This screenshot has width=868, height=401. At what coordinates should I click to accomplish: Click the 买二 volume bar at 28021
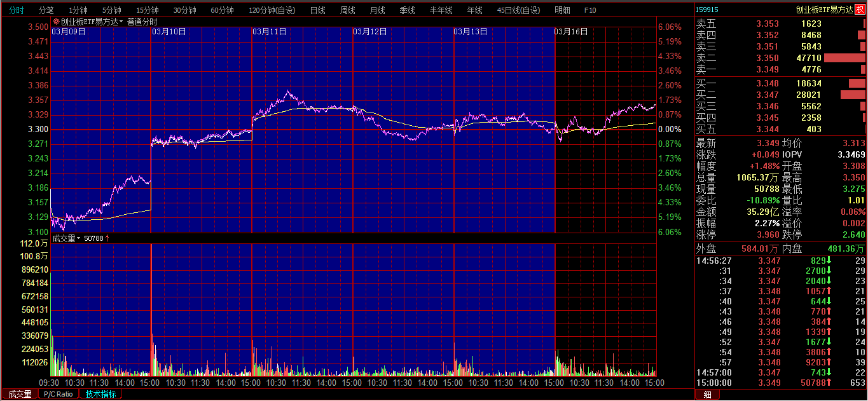[x=853, y=95]
